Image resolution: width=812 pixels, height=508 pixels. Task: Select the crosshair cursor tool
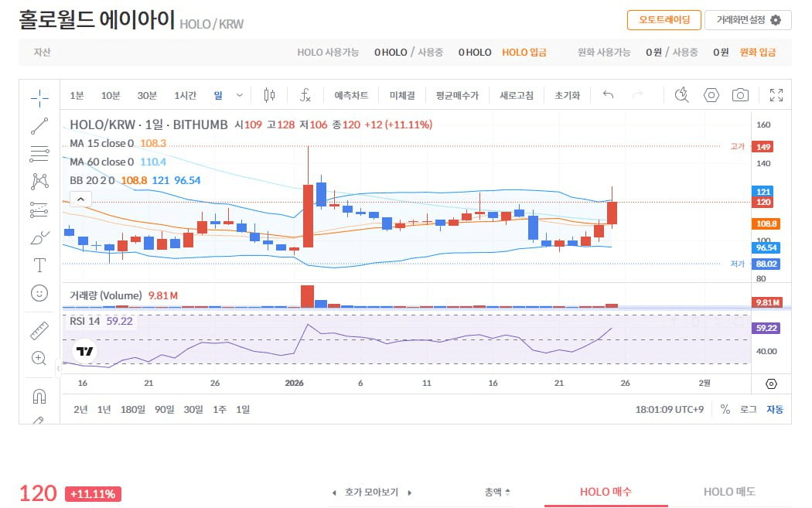pos(39,99)
